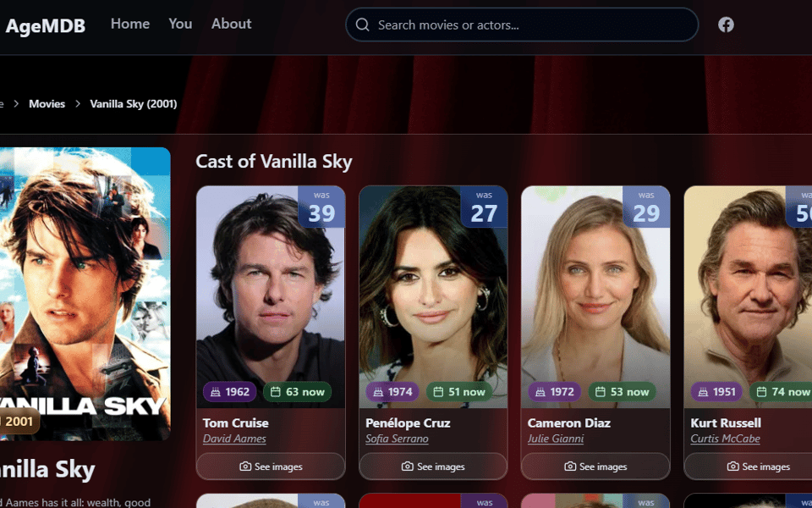This screenshot has height=508, width=812.
Task: Click Tom Cruise's 1962 birth year badge
Action: [x=230, y=392]
